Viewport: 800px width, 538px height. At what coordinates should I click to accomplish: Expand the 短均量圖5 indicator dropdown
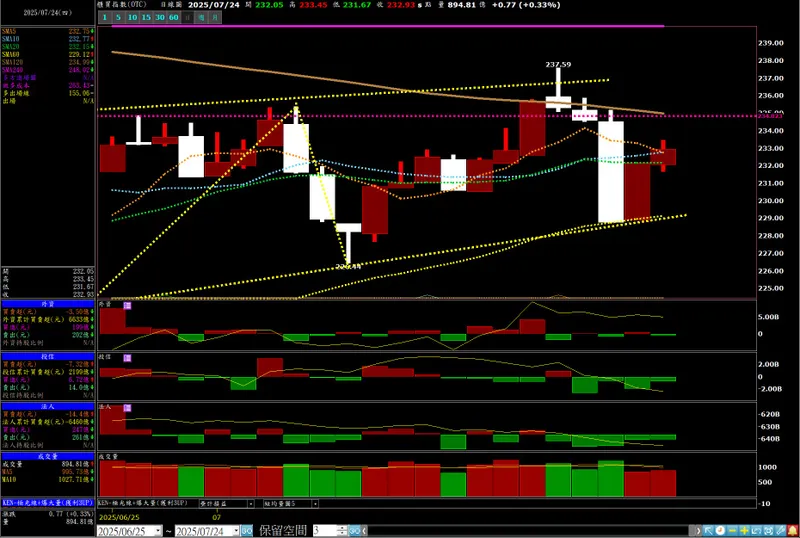pyautogui.click(x=315, y=504)
